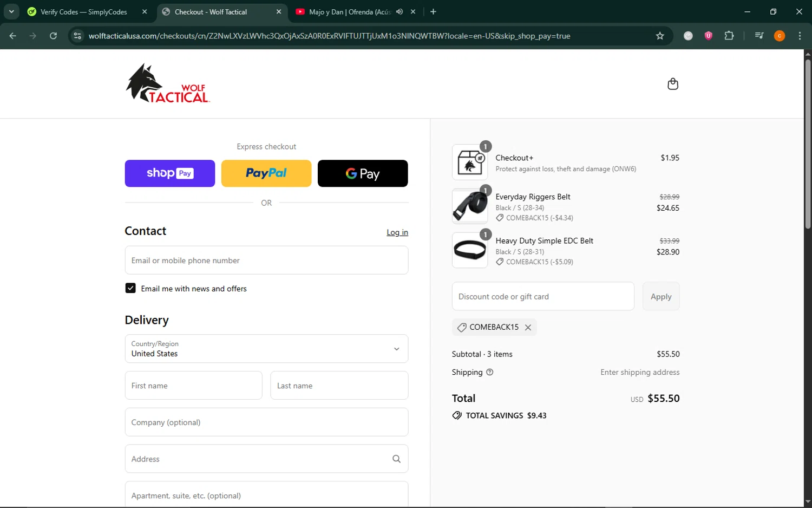This screenshot has width=812, height=508.
Task: Open the browser extensions puzzle icon
Action: [729, 36]
